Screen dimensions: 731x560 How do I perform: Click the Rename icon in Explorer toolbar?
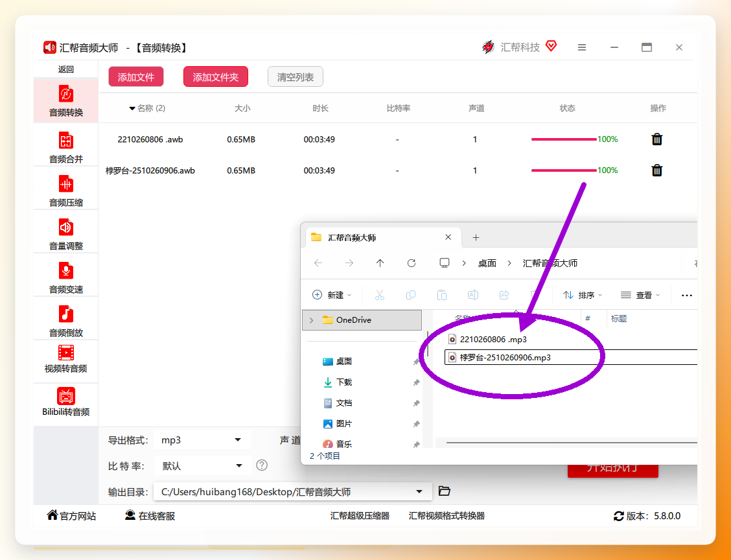click(x=472, y=295)
